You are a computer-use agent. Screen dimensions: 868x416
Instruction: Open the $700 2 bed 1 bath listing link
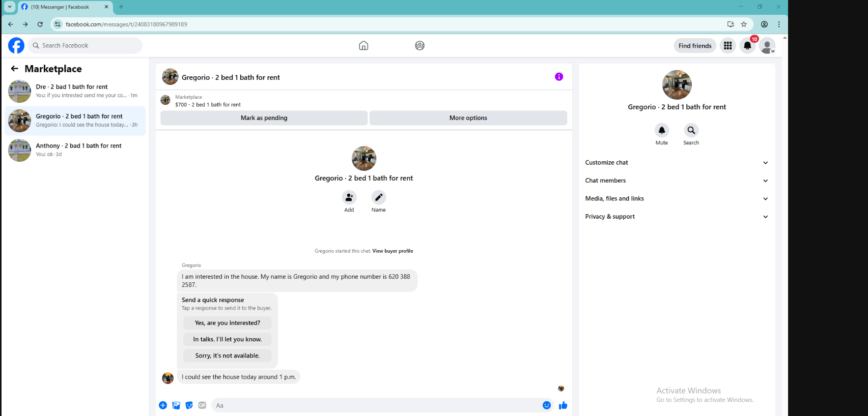(208, 105)
